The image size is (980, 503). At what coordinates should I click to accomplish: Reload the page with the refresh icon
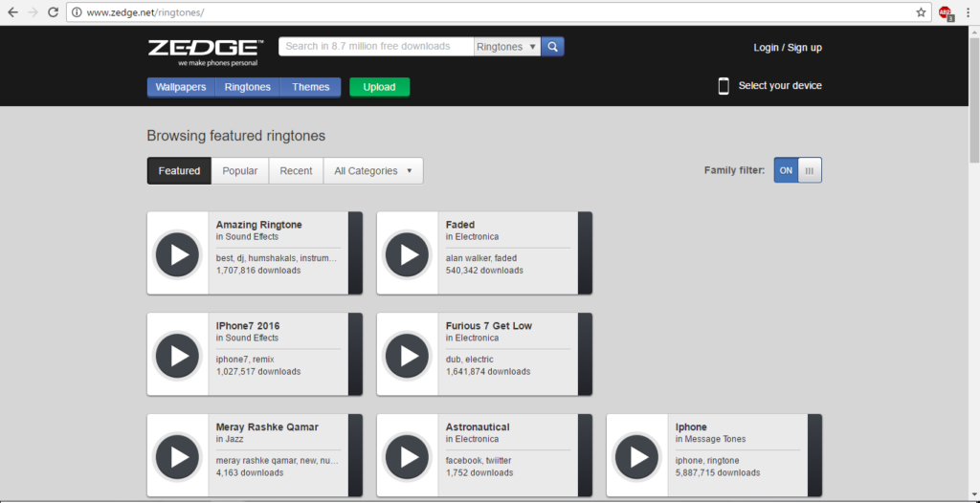(x=54, y=12)
